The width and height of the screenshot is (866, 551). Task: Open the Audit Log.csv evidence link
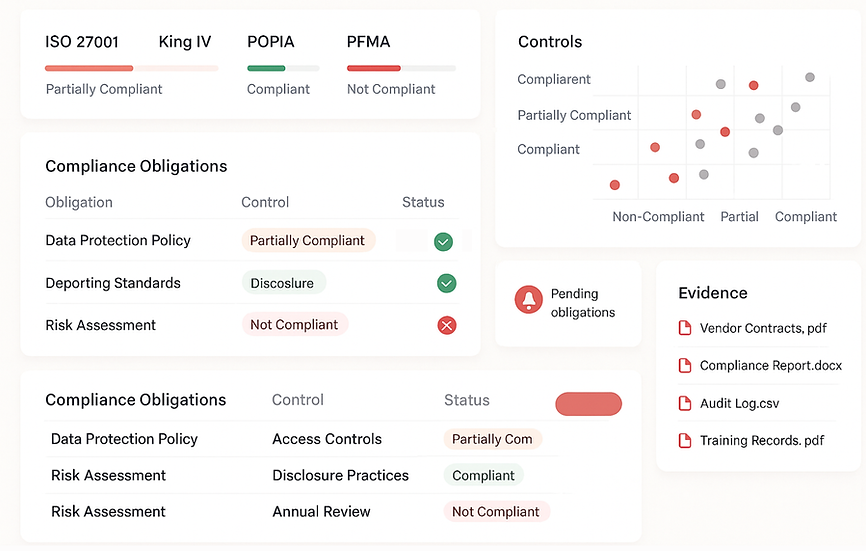[x=739, y=404]
